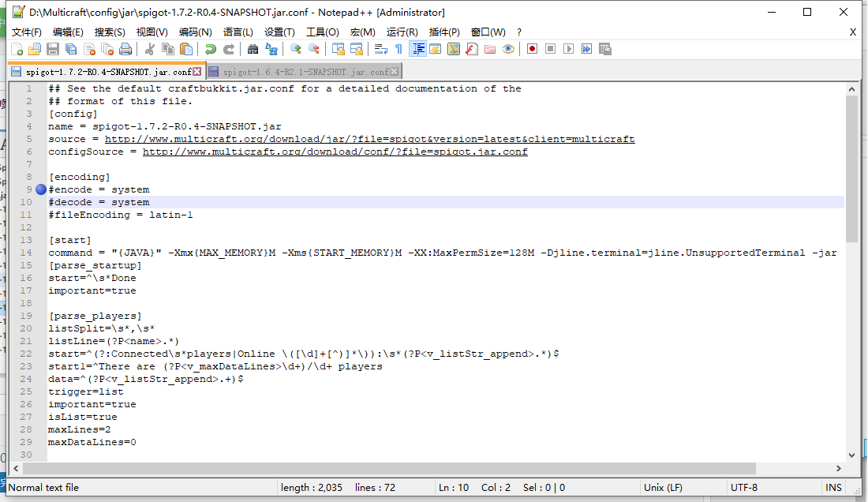Open the 视图(V) menu
Screen dimensions: 868x502
click(x=152, y=32)
